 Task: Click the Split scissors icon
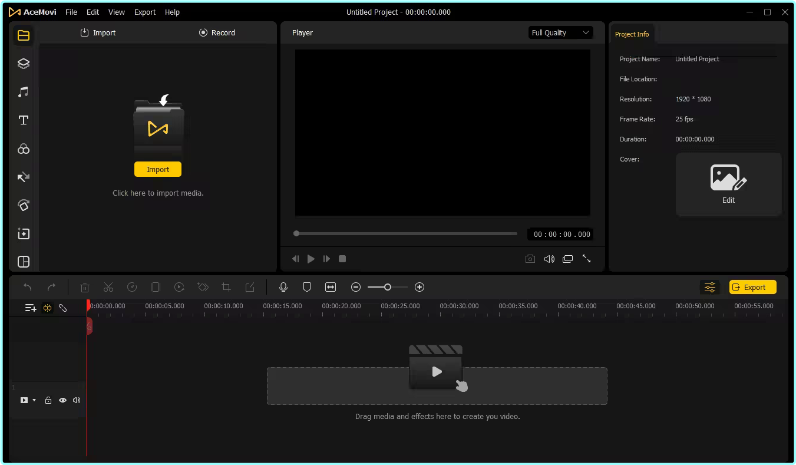point(108,287)
